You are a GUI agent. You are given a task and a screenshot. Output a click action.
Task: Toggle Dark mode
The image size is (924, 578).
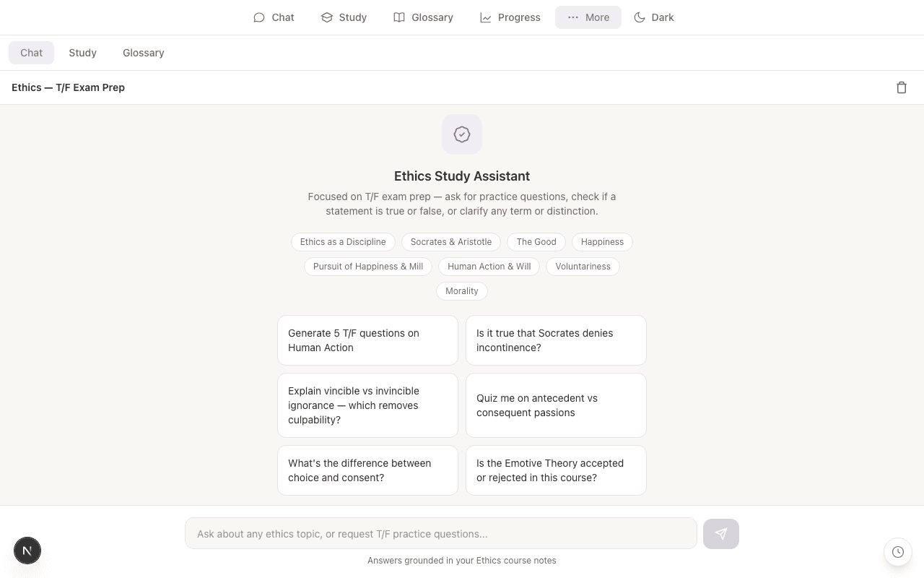click(x=653, y=17)
